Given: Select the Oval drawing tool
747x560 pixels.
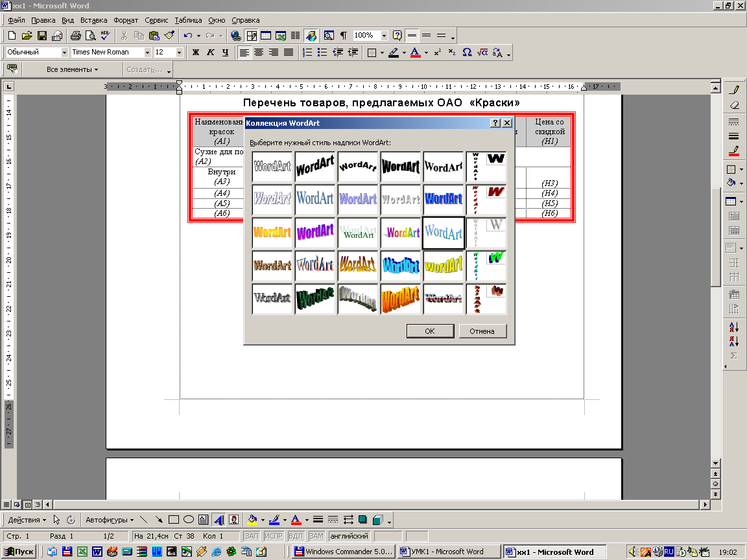Looking at the screenshot, I should coord(189,520).
